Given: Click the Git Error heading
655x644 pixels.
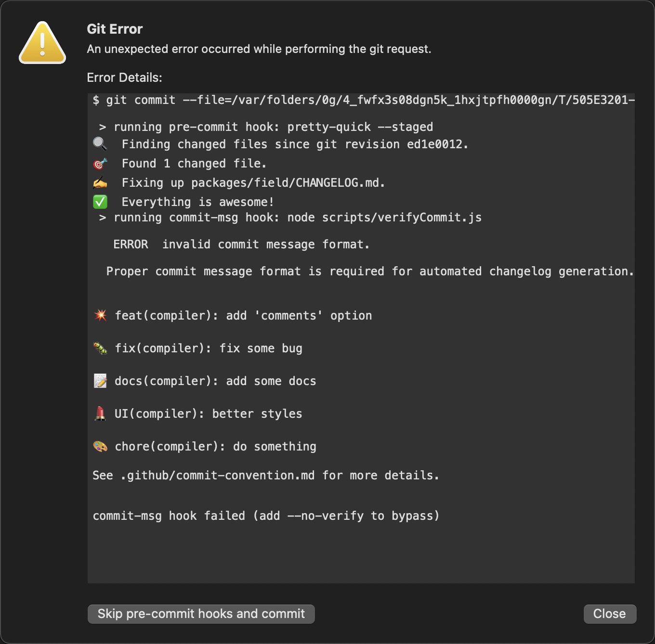Looking at the screenshot, I should coord(115,29).
